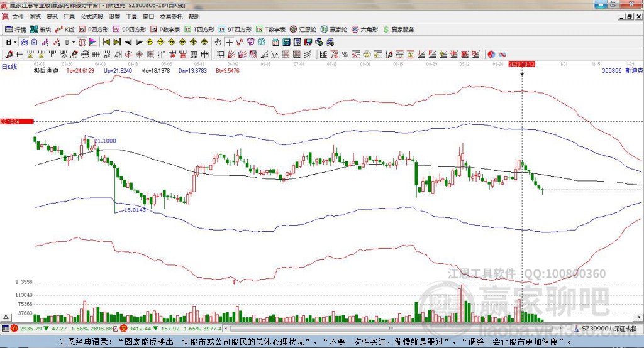Open the 浏览 menu
The image size is (644, 348).
tap(35, 17)
